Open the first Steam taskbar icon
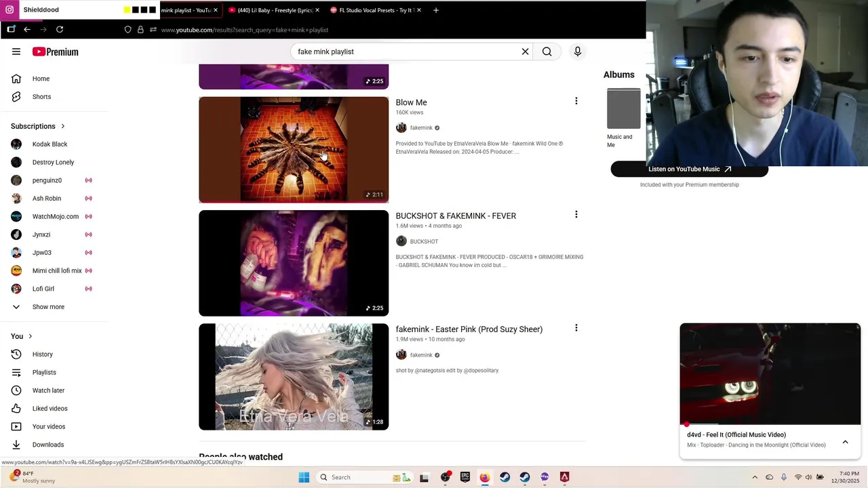 505,477
